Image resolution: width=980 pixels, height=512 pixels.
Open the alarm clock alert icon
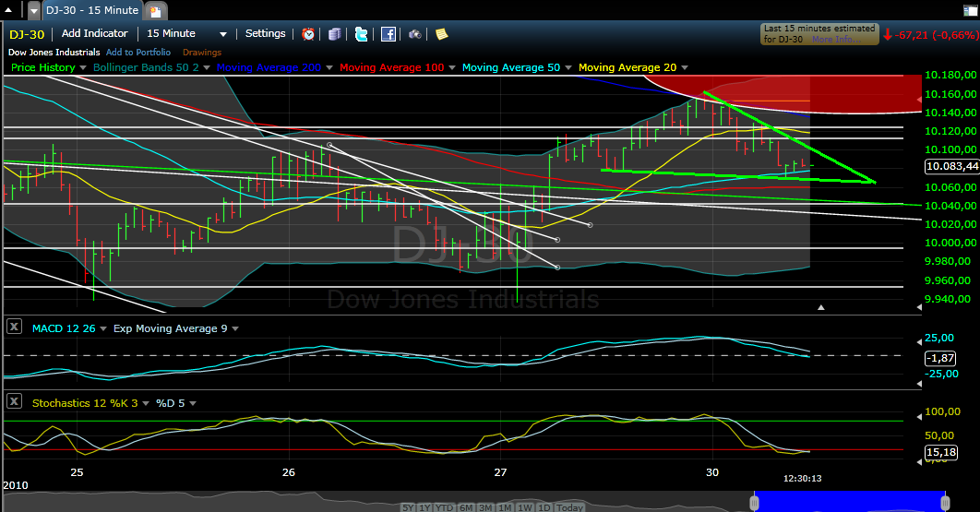coord(308,34)
